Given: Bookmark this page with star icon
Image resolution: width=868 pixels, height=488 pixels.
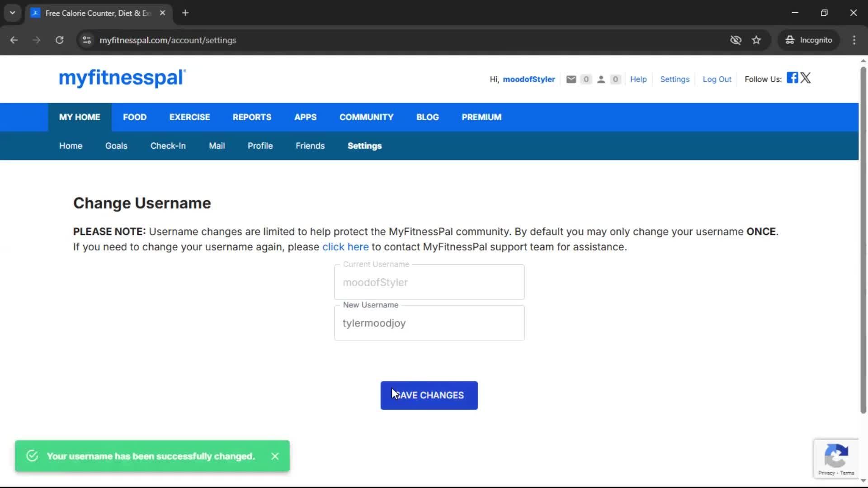Looking at the screenshot, I should (x=756, y=40).
